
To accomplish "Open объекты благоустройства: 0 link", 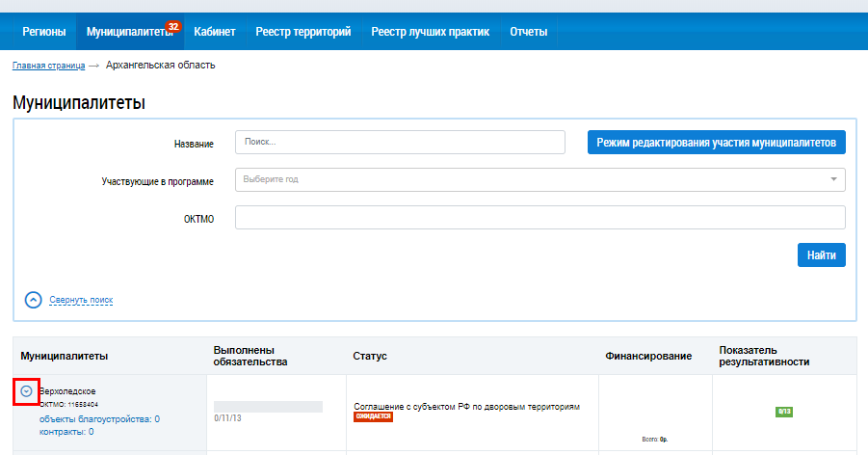I will click(99, 419).
